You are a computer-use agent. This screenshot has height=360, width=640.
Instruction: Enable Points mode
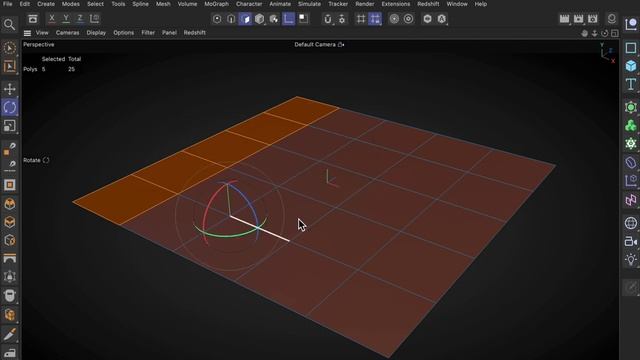click(x=217, y=19)
